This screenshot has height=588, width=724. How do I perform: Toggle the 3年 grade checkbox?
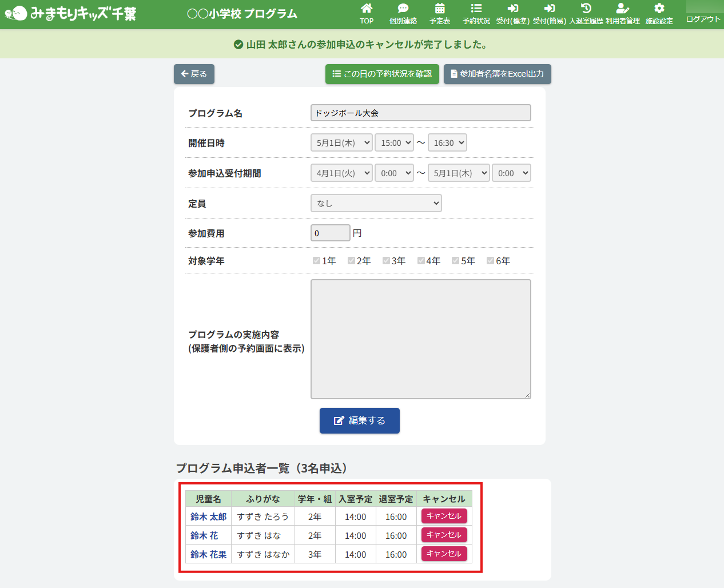point(386,261)
